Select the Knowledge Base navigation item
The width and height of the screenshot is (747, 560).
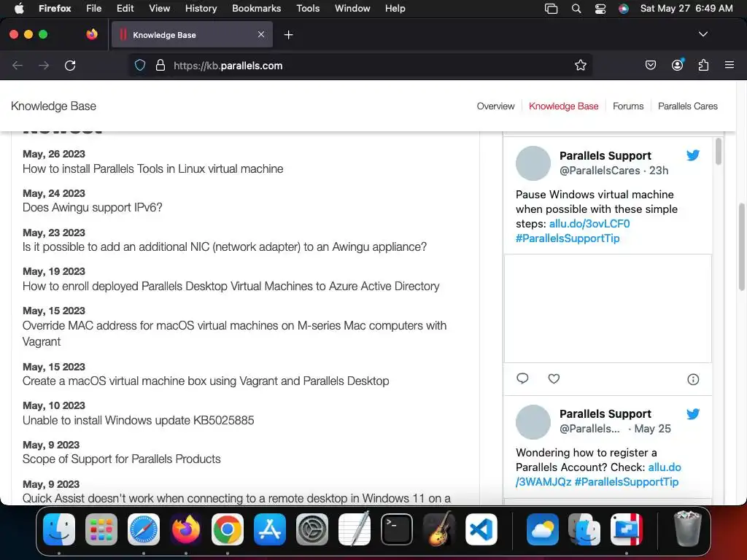564,106
